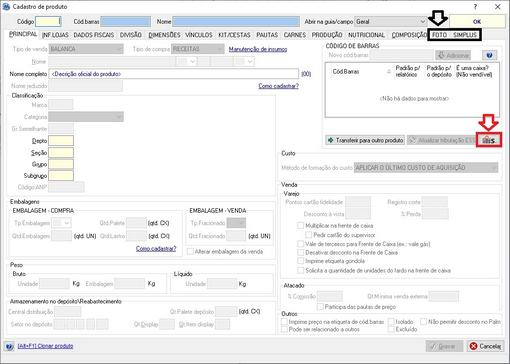The width and height of the screenshot is (510, 364).
Task: Check Solicita a quantidade de unidades do fardo
Action: (x=300, y=270)
